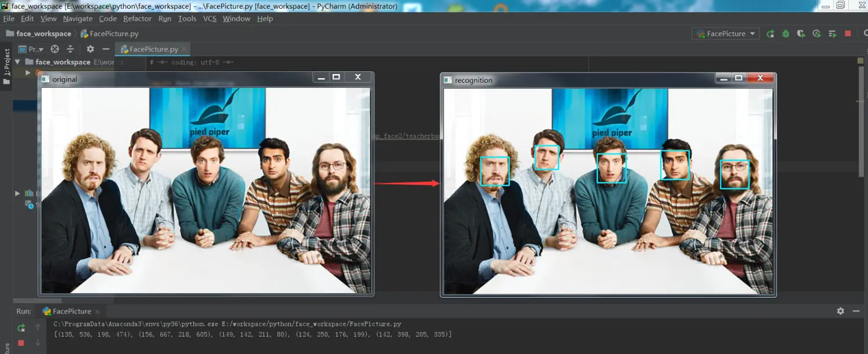Image resolution: width=868 pixels, height=354 pixels.
Task: Click FacePicture.py in the navigation breadcrumb
Action: point(110,34)
